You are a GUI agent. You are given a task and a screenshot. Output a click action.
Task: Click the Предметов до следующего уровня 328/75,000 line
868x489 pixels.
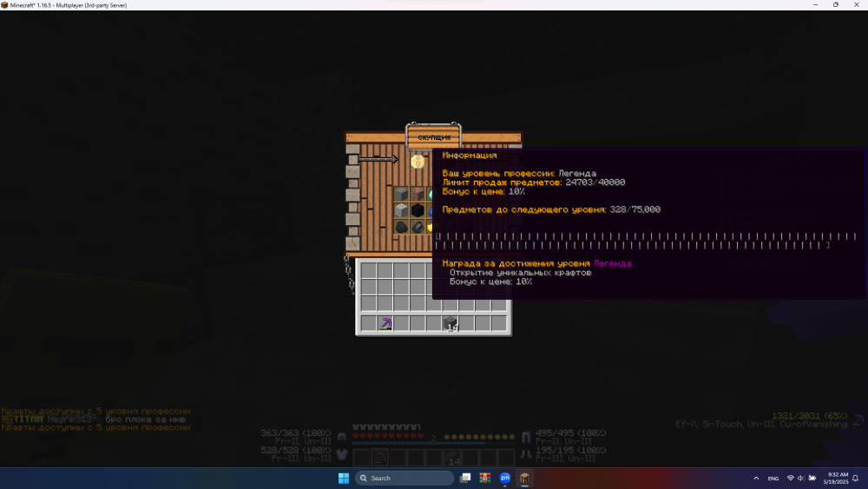tap(551, 209)
